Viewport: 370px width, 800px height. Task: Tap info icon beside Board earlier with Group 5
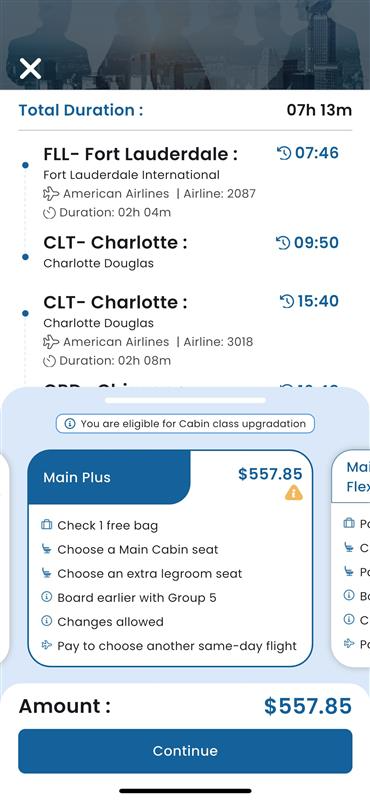(46, 597)
